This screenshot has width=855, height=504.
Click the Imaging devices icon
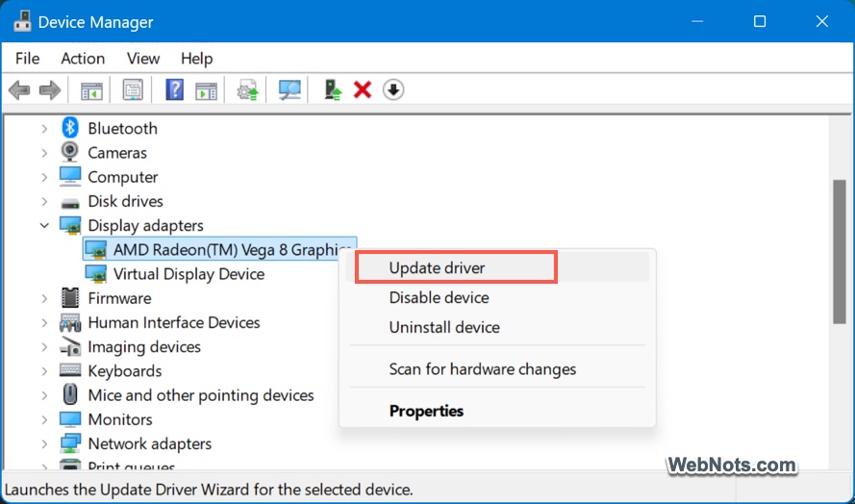coord(70,346)
